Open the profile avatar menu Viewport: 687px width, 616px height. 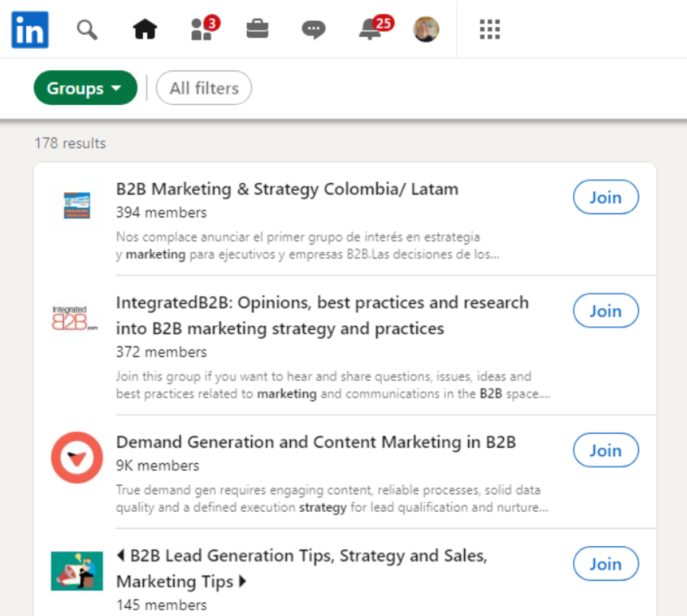(x=426, y=29)
